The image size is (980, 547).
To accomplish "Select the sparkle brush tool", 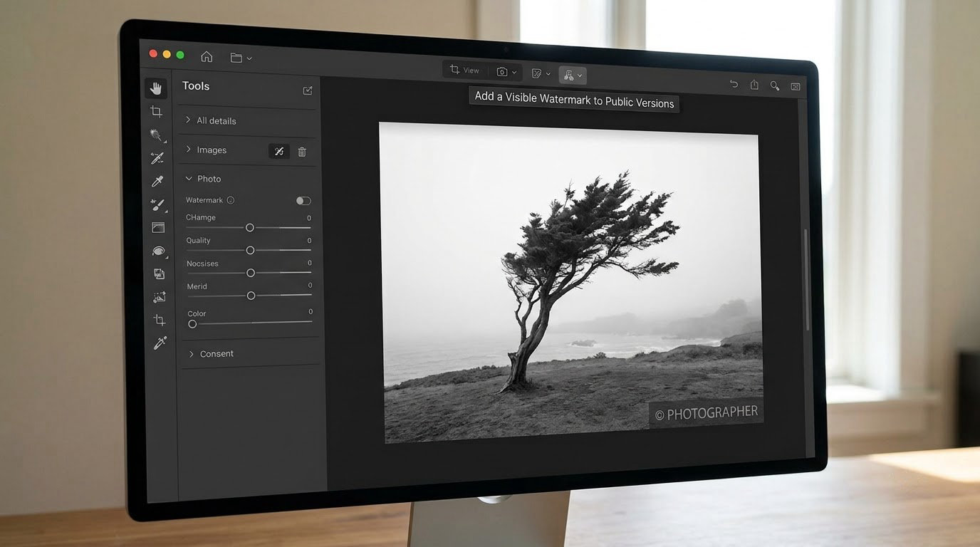I will click(x=157, y=205).
